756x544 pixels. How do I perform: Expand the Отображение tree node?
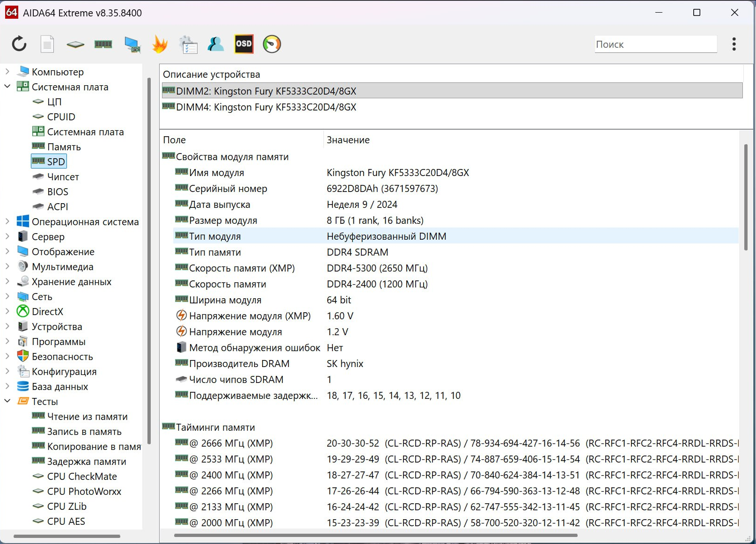[x=7, y=251]
